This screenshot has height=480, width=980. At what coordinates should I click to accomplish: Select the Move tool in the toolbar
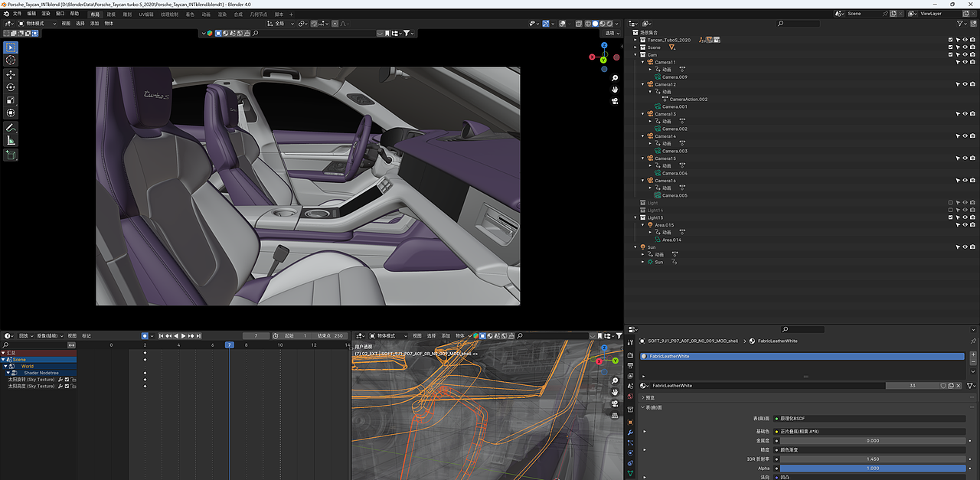tap(11, 74)
